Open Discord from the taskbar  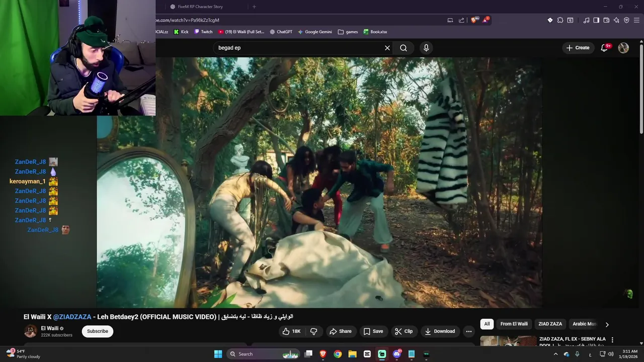[x=397, y=354]
